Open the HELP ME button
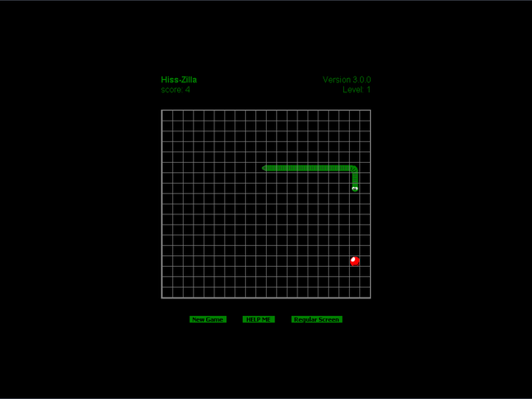The image size is (532, 399). pyautogui.click(x=259, y=319)
